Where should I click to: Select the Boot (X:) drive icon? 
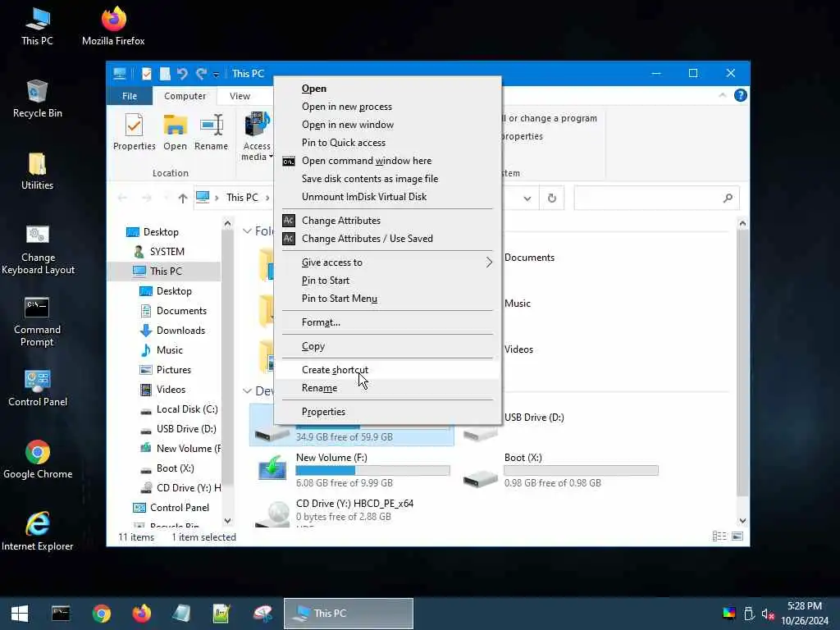tap(481, 477)
